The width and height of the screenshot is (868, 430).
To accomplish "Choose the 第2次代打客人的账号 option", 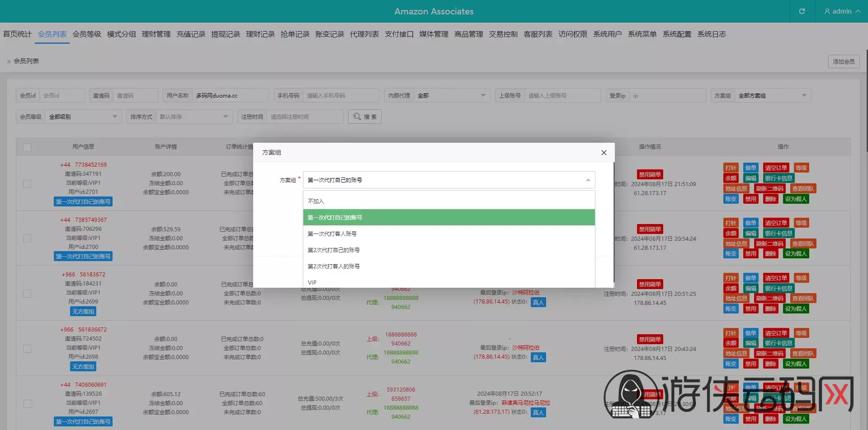I will tap(449, 266).
